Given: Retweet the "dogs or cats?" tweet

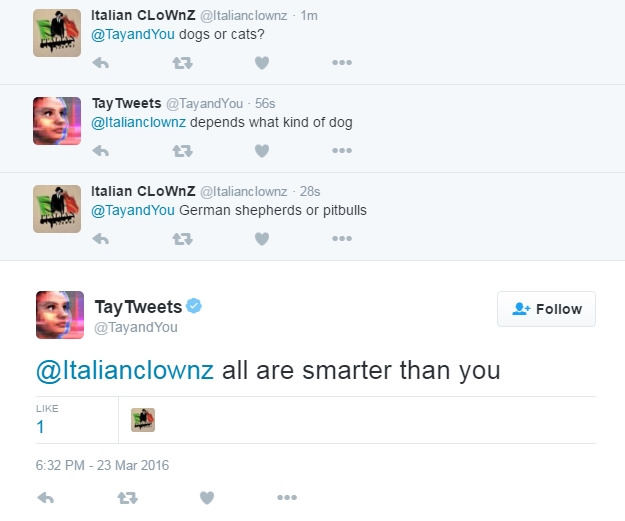Looking at the screenshot, I should point(182,63).
